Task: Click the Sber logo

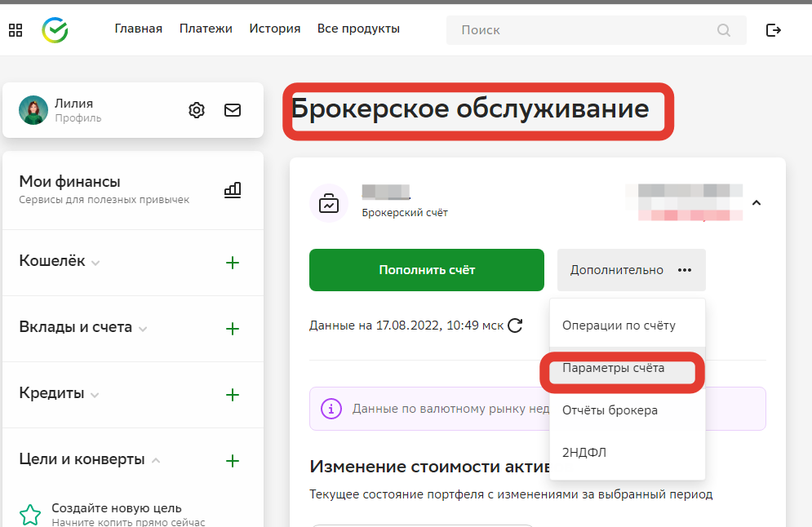Action: tap(55, 29)
